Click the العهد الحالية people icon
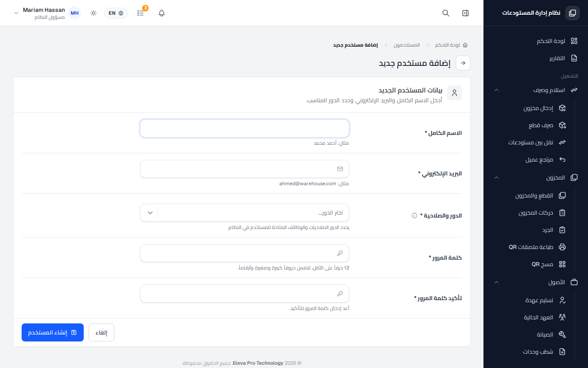 coord(562,317)
